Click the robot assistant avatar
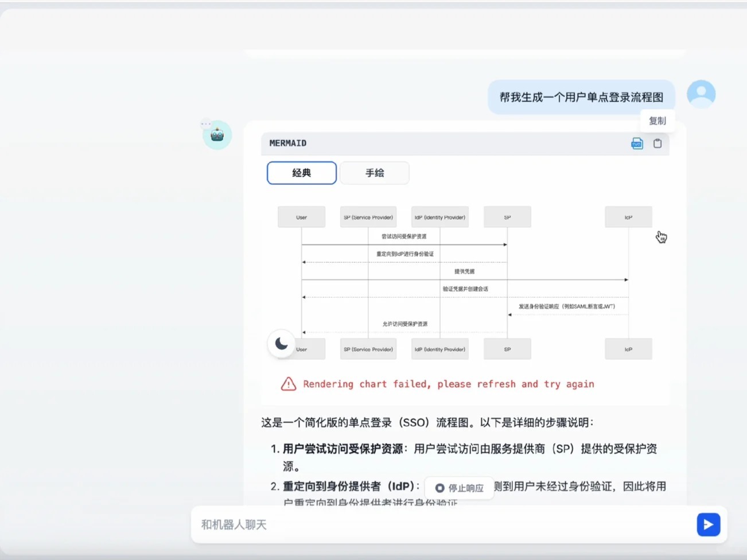Image resolution: width=747 pixels, height=560 pixels. (216, 135)
